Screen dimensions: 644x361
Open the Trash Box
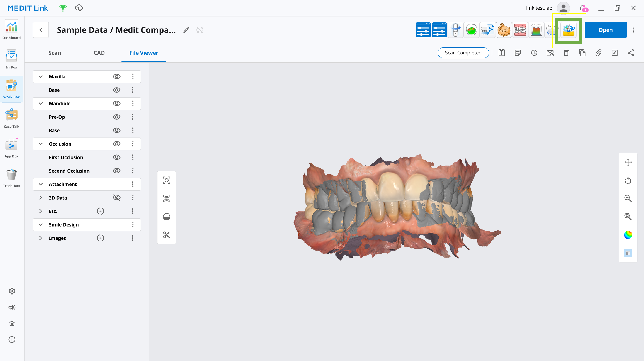coord(12,178)
